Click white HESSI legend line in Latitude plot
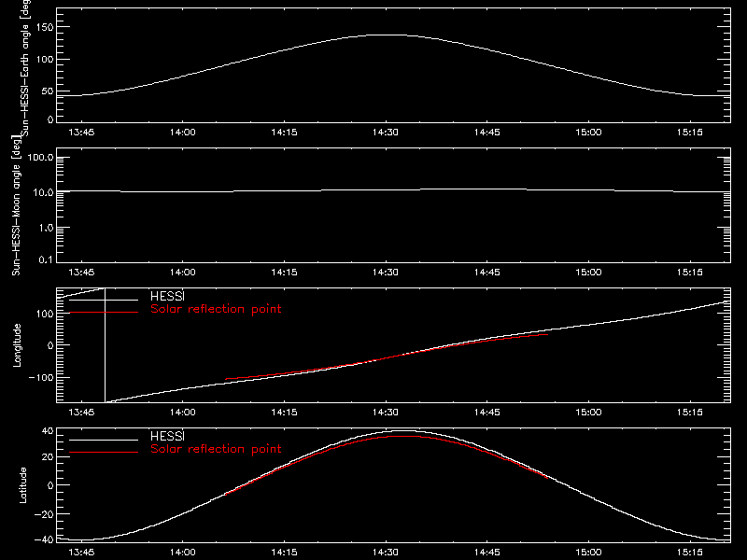The image size is (747, 560). [x=104, y=440]
